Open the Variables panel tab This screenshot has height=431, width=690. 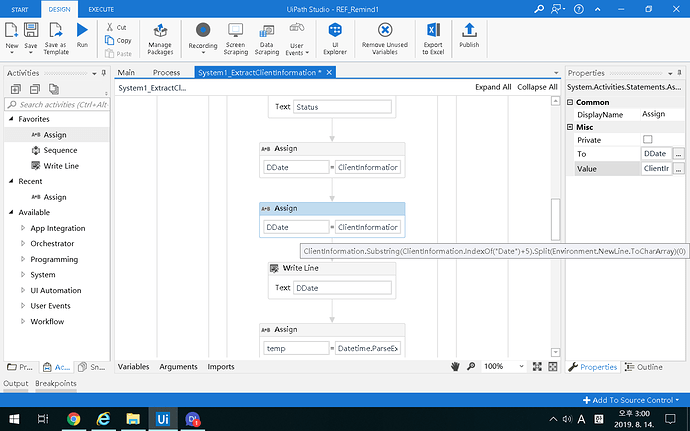click(133, 367)
